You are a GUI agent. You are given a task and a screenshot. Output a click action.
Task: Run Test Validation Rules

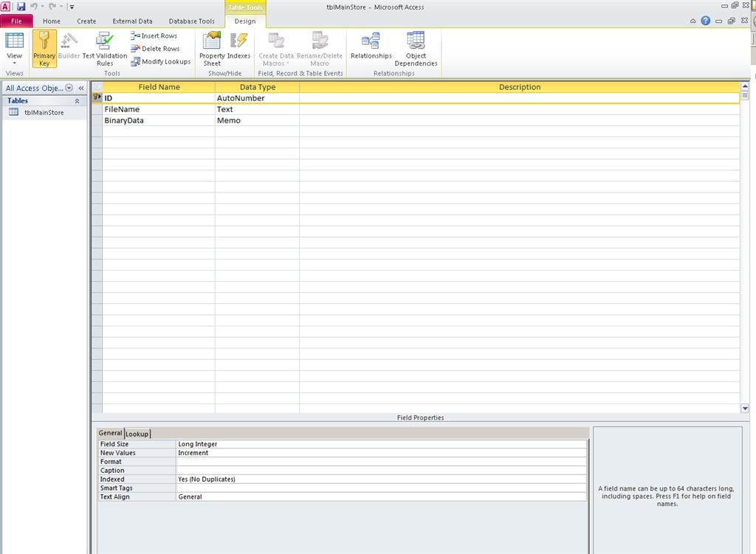coord(105,49)
